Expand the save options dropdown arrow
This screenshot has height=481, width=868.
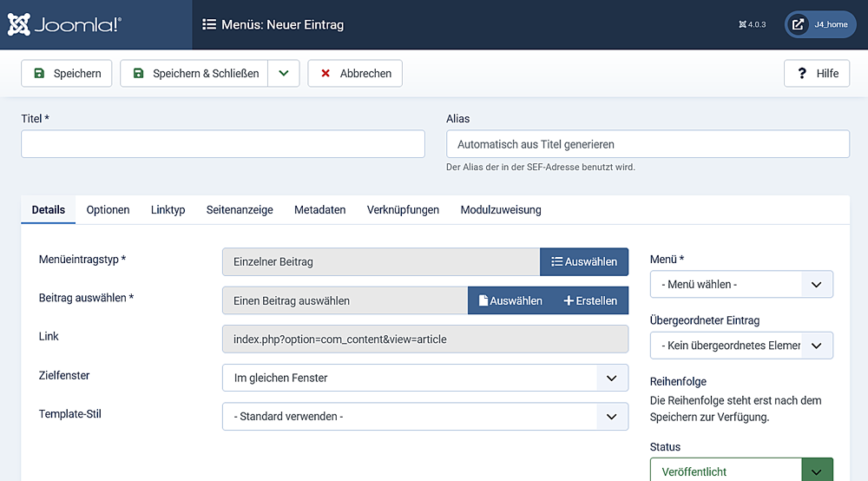coord(284,74)
